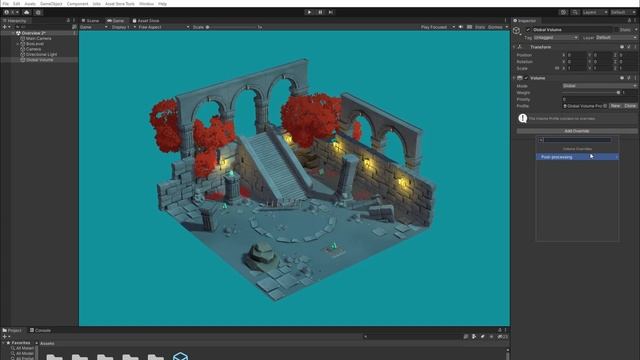Click the Play button in the top toolbar

tap(309, 12)
